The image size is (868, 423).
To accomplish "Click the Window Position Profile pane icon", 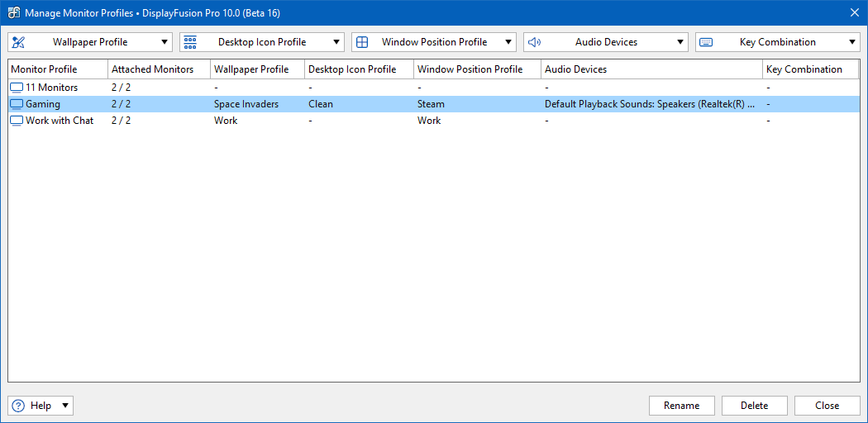I will pyautogui.click(x=362, y=42).
